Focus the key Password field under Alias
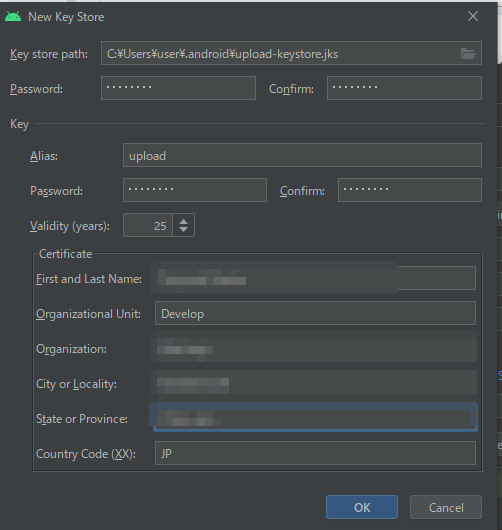The width and height of the screenshot is (502, 530). click(195, 190)
